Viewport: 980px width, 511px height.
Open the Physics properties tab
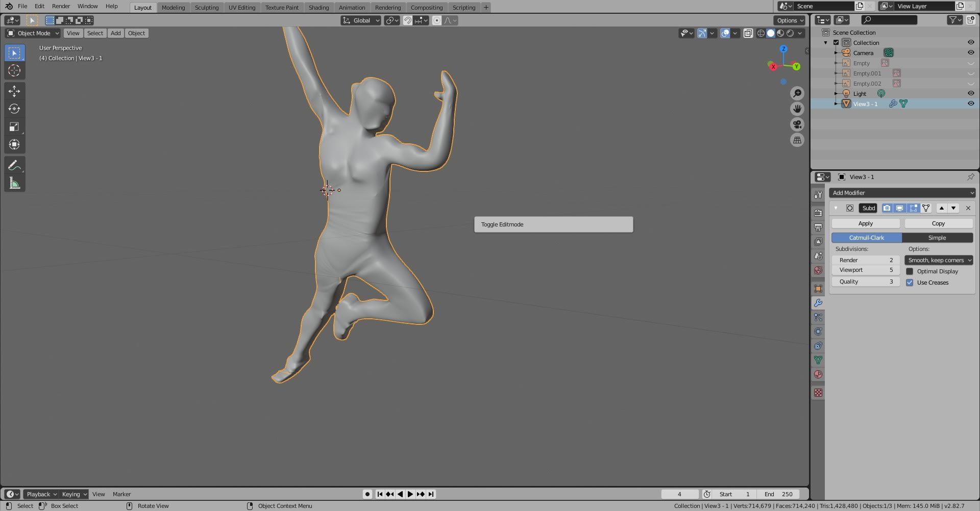point(818,331)
